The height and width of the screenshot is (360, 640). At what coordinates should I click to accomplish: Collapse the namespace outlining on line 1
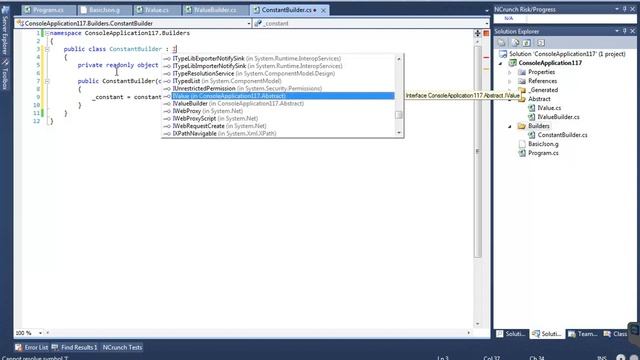pos(47,33)
